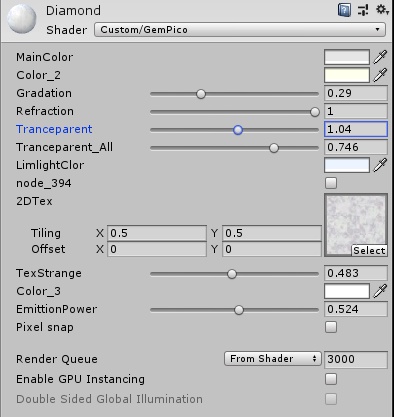Viewport: 394px width, 417px height.
Task: Edit the Tiling Y field
Action: point(272,233)
